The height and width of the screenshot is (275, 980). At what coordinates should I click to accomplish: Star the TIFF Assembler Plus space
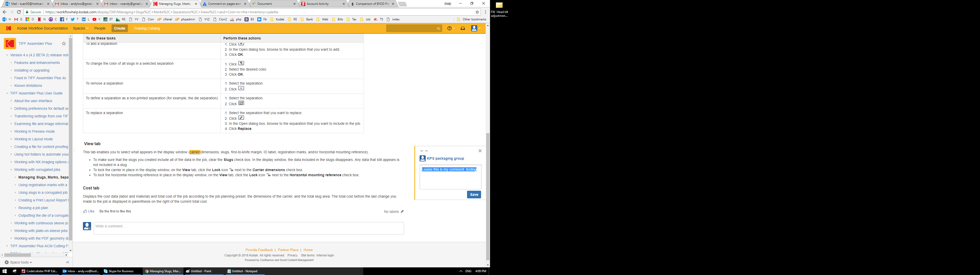click(x=64, y=44)
